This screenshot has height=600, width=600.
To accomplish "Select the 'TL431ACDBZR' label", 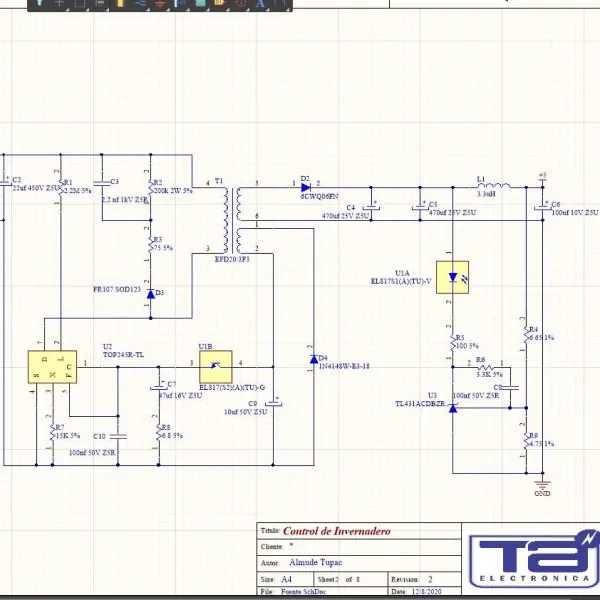I will (420, 404).
